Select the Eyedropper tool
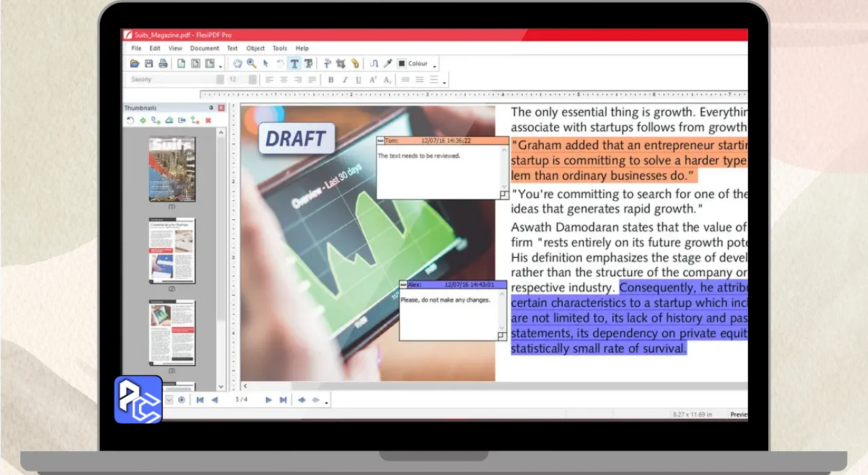 pyautogui.click(x=388, y=64)
